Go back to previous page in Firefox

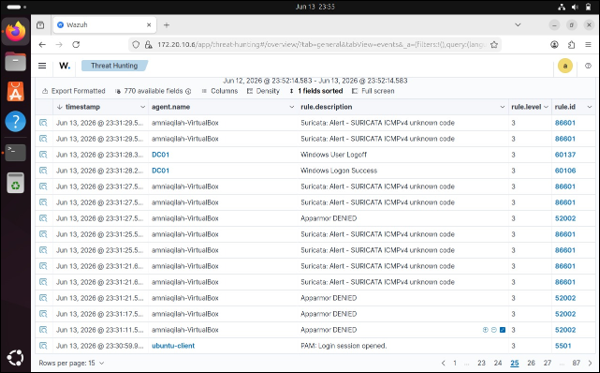[42, 45]
